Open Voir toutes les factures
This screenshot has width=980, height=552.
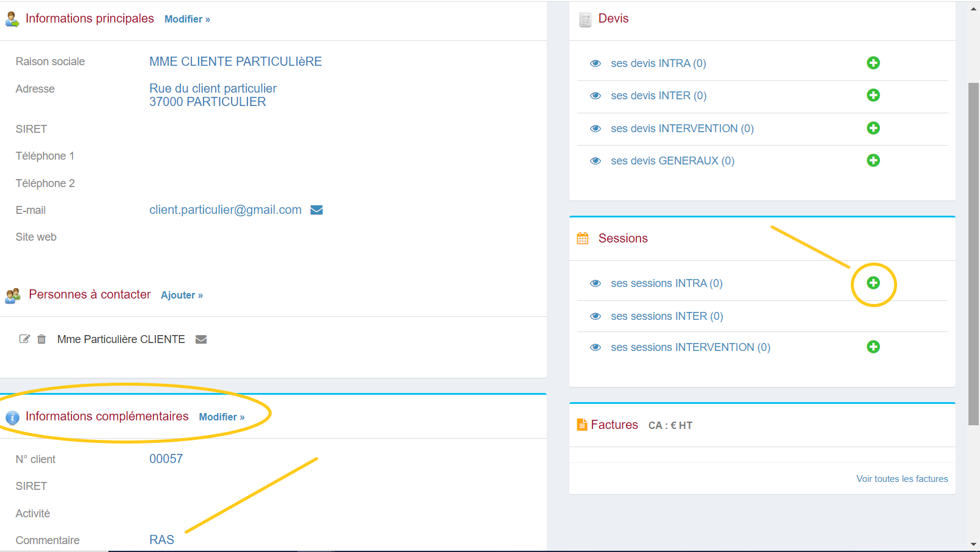click(x=902, y=479)
